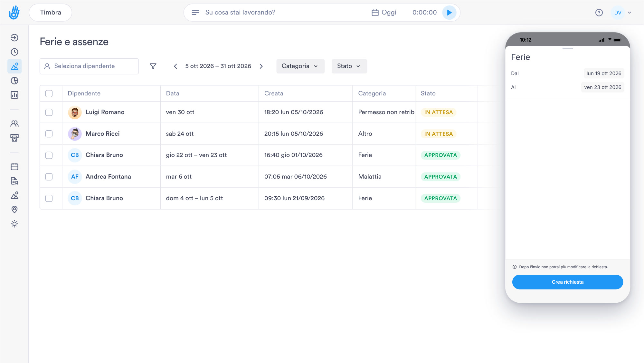Viewport: 644px width, 363px height.
Task: Click the Timbra button
Action: [x=51, y=13]
